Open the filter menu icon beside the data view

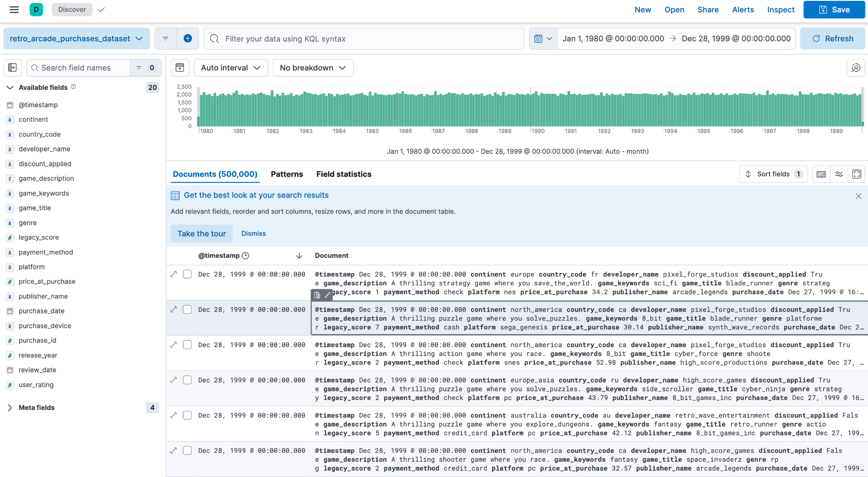pyautogui.click(x=165, y=39)
